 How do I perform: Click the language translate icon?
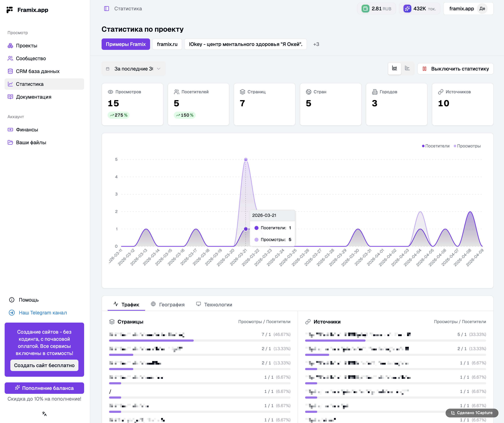coord(44,414)
